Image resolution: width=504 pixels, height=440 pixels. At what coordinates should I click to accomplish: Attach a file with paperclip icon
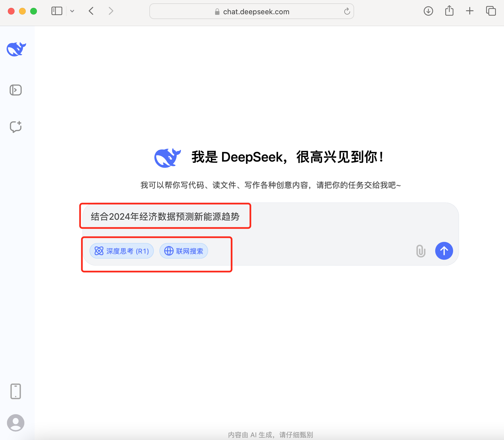click(421, 251)
